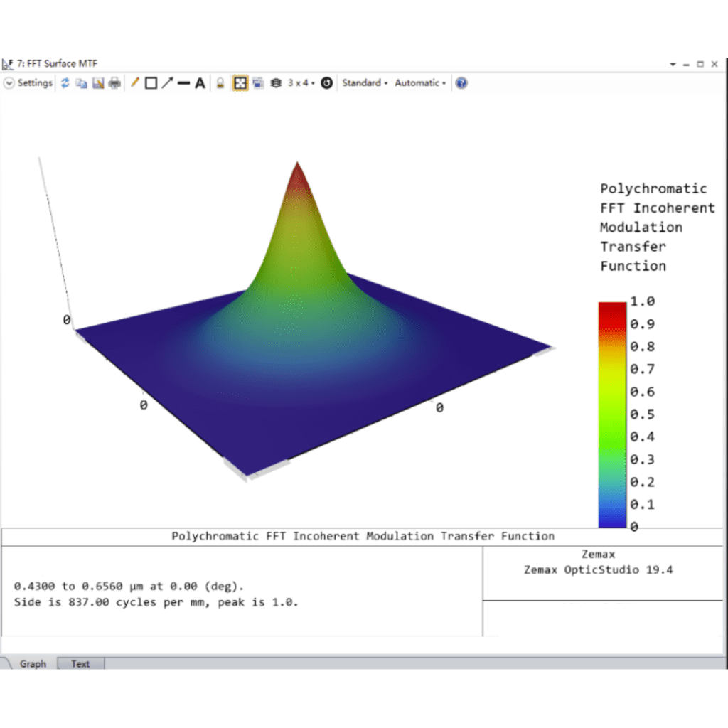Expand the Settings panel chevron
Viewport: 728px width, 728px height.
[9, 83]
